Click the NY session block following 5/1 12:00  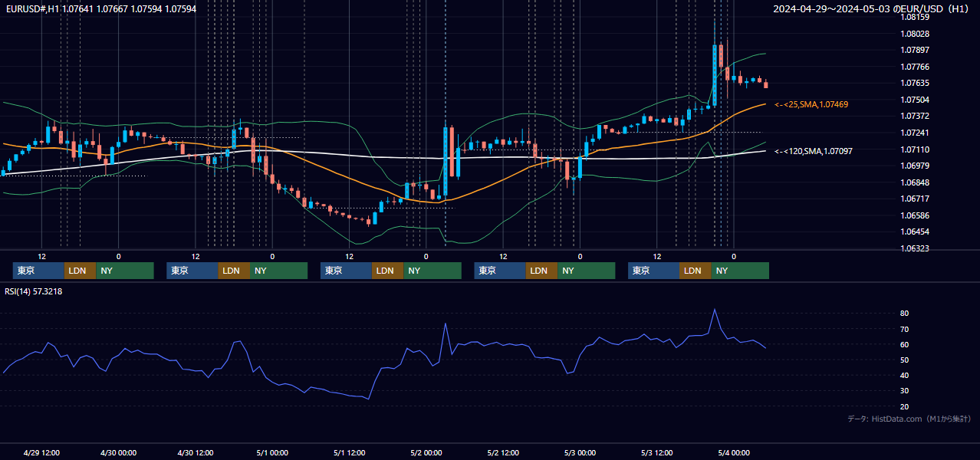(x=432, y=271)
